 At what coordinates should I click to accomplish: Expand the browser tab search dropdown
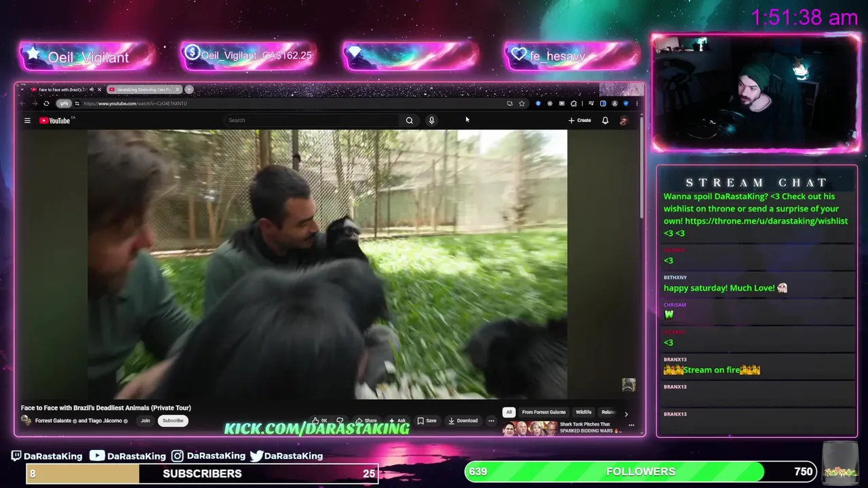click(22, 89)
